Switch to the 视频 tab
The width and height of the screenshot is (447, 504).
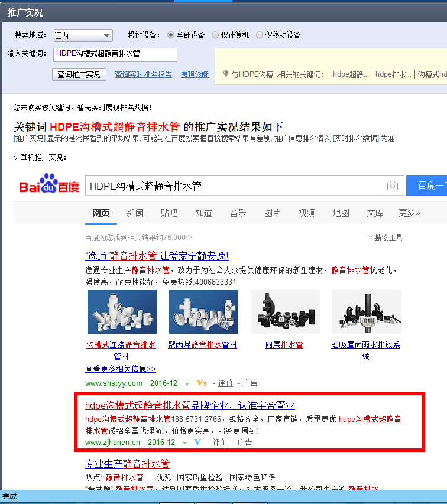306,213
